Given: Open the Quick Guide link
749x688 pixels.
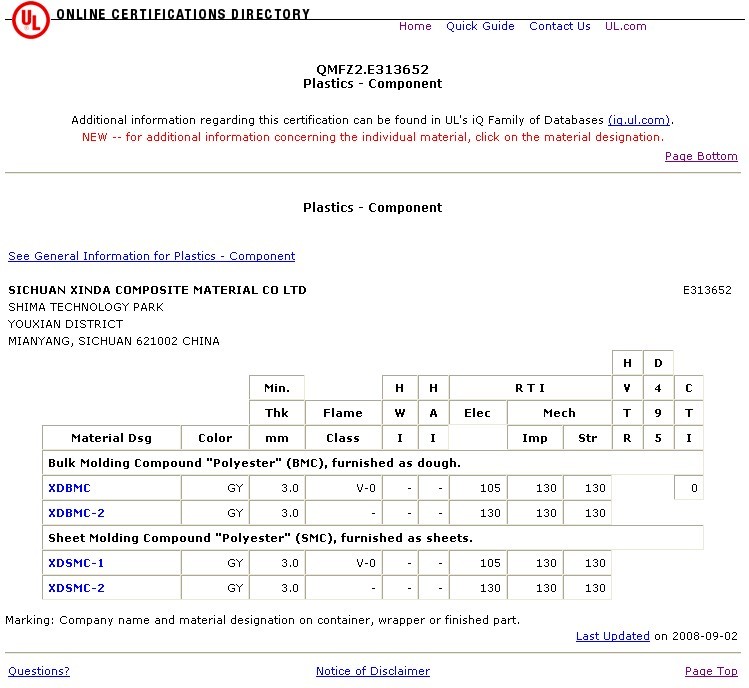Looking at the screenshot, I should pyautogui.click(x=480, y=26).
